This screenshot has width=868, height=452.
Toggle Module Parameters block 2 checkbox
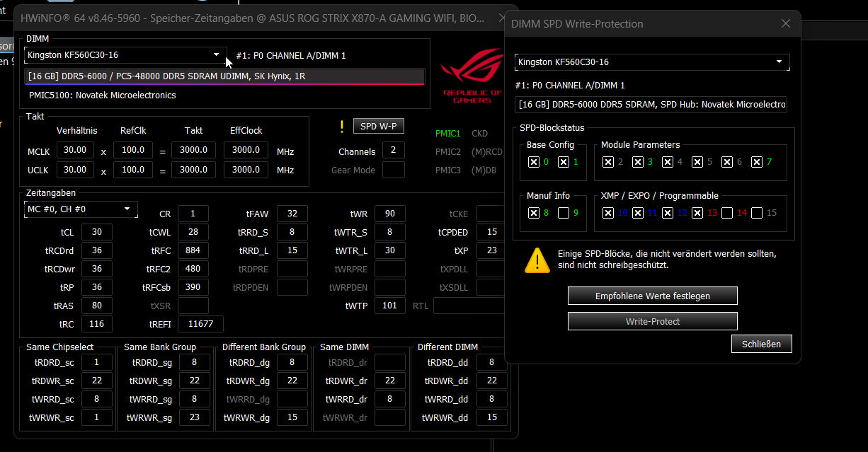point(608,162)
